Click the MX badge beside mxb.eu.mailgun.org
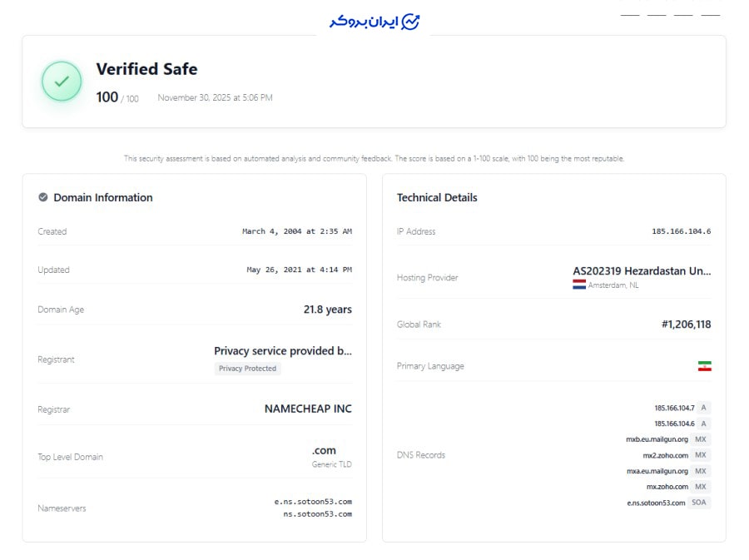Screen dimensions: 749x560 pos(700,439)
